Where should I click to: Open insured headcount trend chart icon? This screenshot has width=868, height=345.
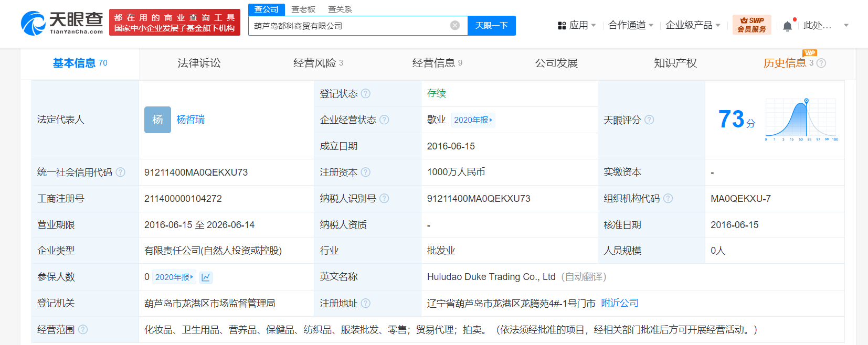coord(206,277)
